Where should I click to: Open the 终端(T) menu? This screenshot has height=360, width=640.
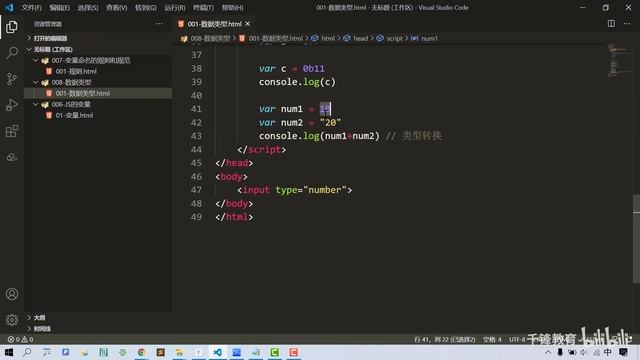coord(203,7)
